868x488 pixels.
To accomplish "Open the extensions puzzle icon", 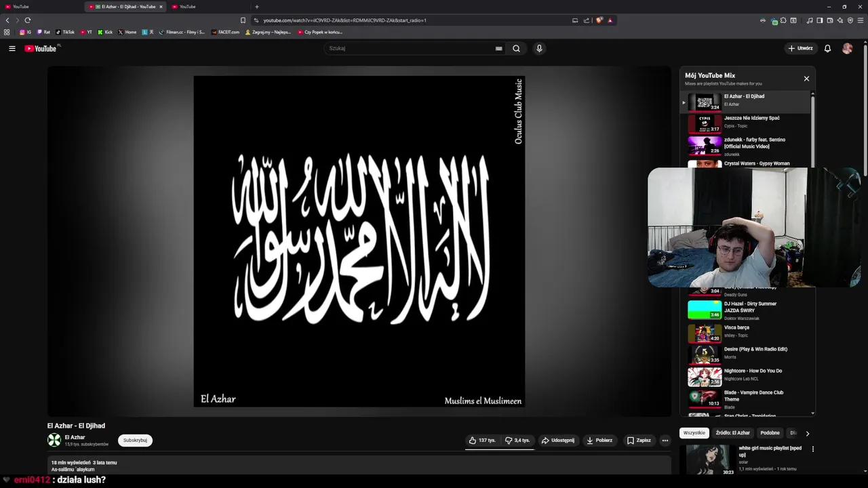I will [783, 20].
